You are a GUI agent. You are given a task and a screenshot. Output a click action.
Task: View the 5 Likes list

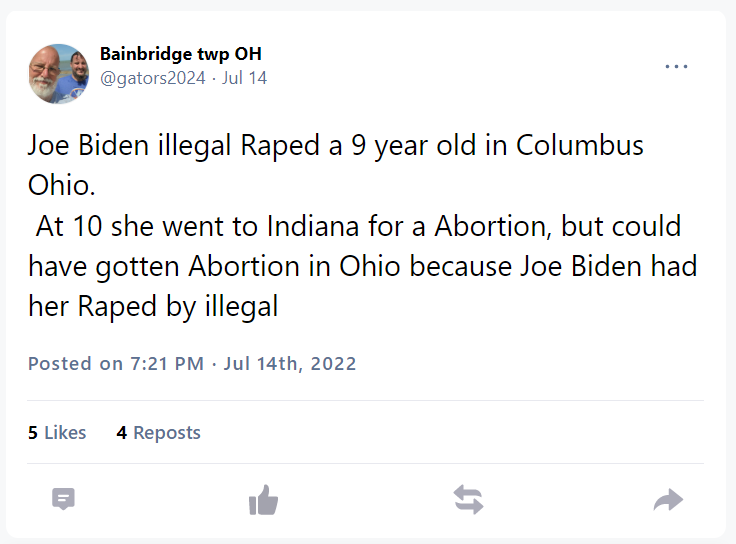57,433
